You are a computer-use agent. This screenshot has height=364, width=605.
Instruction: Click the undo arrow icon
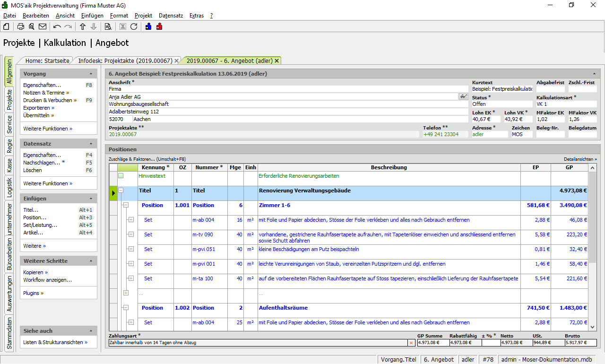[57, 26]
